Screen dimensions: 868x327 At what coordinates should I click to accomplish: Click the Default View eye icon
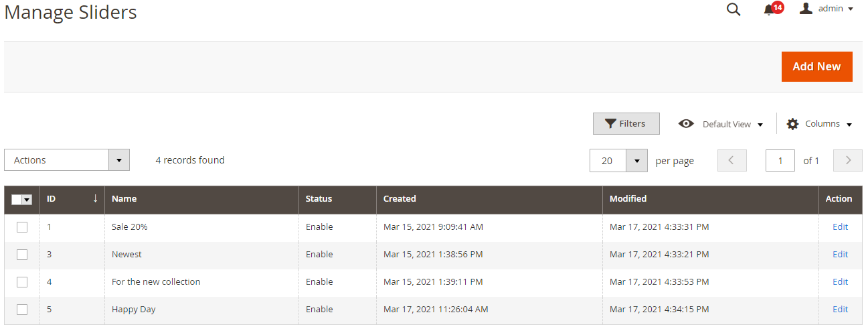tap(686, 124)
